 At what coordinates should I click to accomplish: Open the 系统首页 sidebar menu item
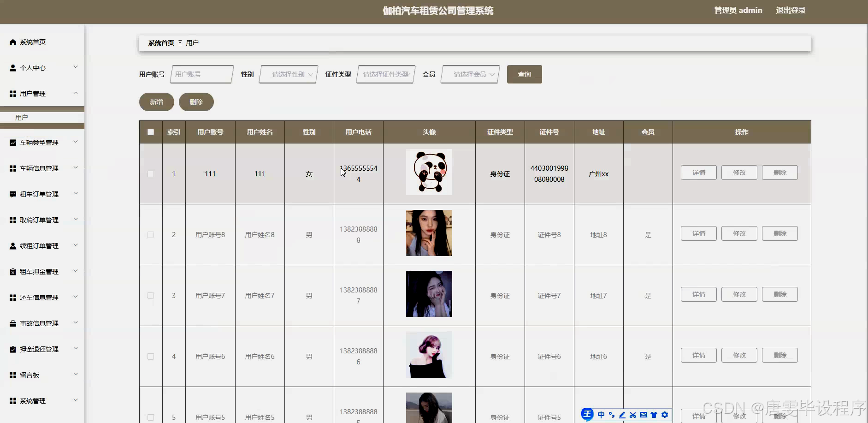pyautogui.click(x=42, y=42)
